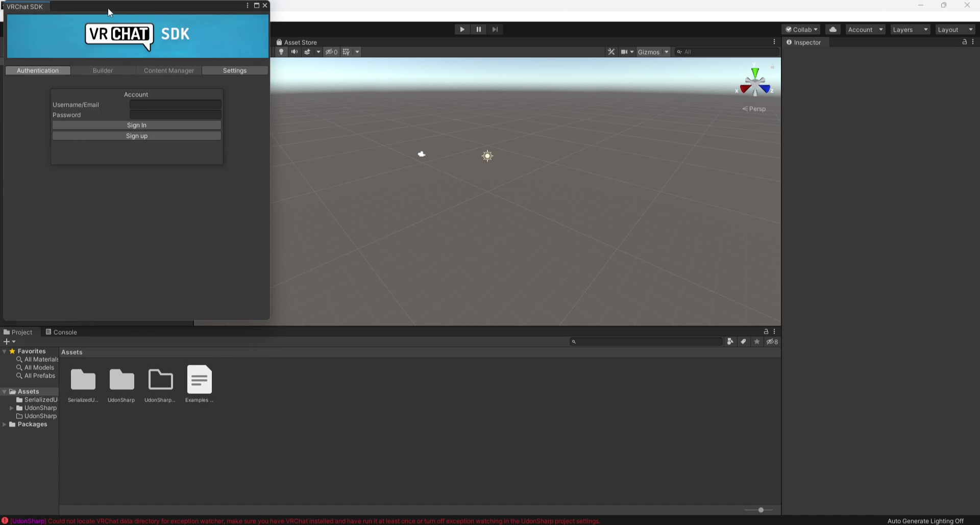This screenshot has height=525, width=980.
Task: Toggle scene effects (skybox/fog) icon
Action: (307, 52)
